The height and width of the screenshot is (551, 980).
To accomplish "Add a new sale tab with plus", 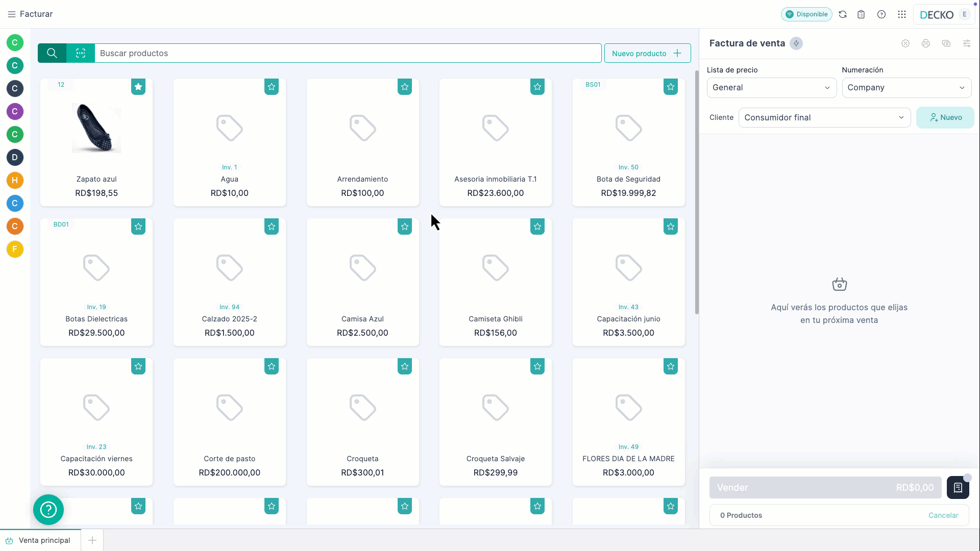I will [92, 540].
